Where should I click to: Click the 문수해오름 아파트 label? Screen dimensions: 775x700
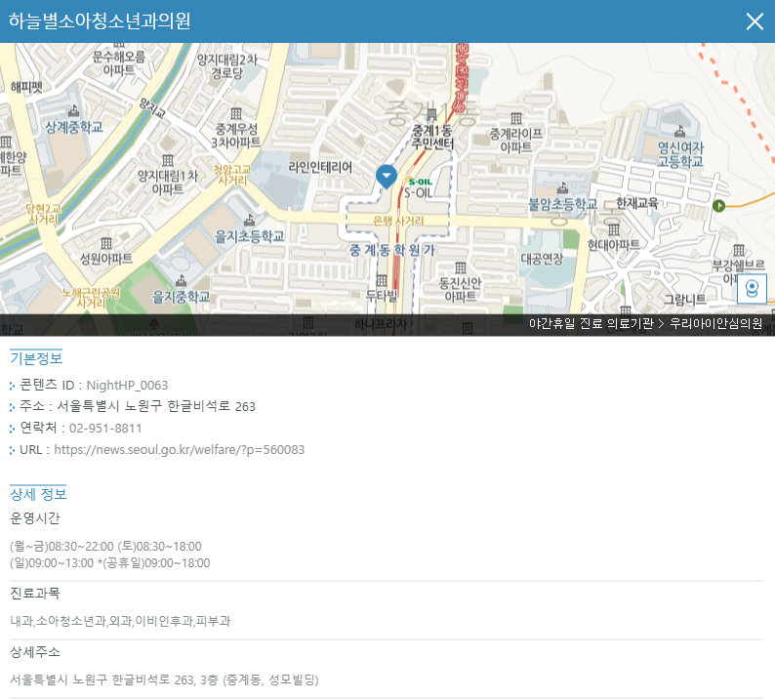click(x=119, y=63)
